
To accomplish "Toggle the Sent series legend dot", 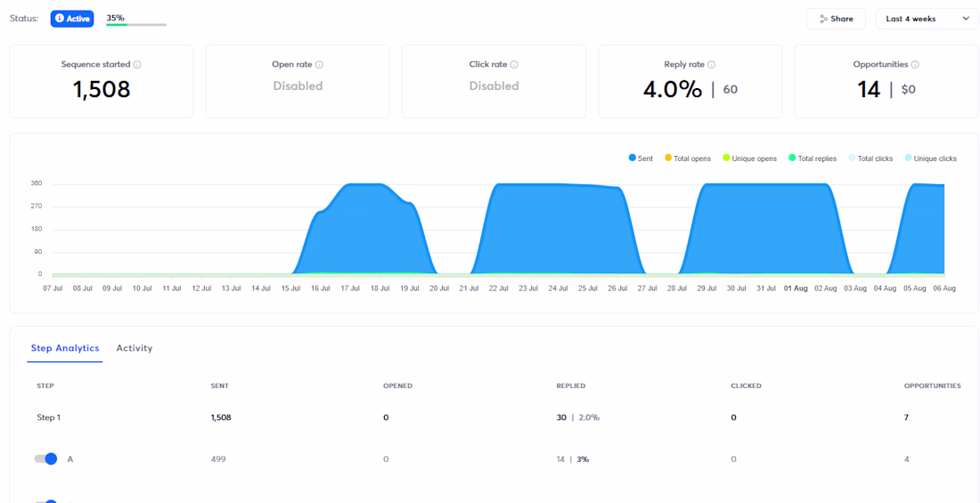I will tap(633, 158).
